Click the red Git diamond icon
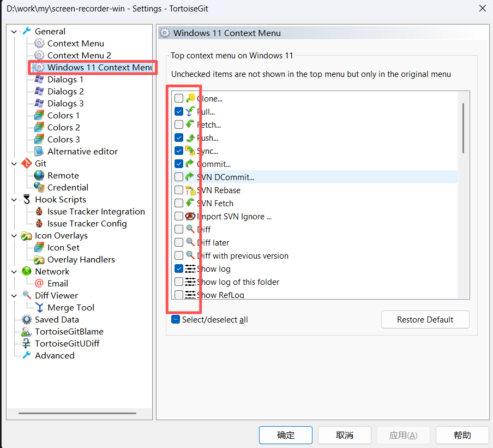The width and height of the screenshot is (493, 448). coord(27,163)
